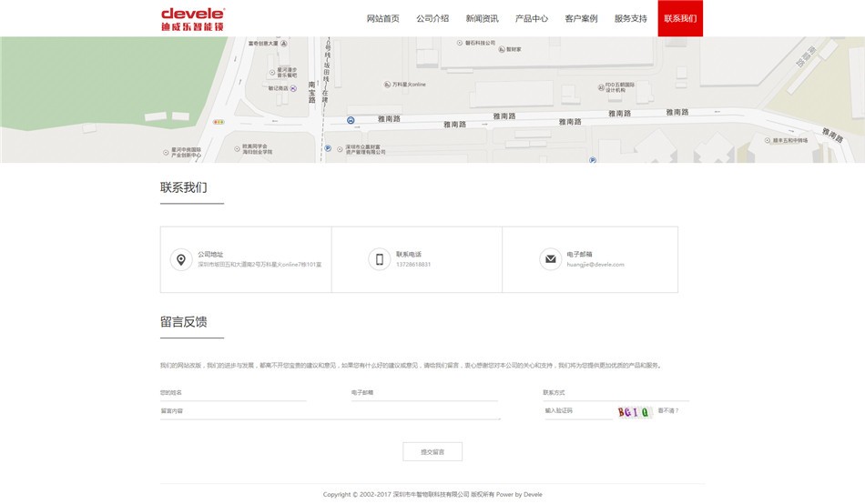The image size is (865, 504).
Task: Focus the 您的姓名 name field
Action: coord(233,393)
